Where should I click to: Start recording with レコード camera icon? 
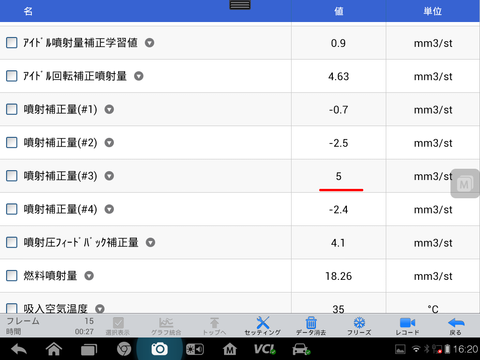coord(407,326)
